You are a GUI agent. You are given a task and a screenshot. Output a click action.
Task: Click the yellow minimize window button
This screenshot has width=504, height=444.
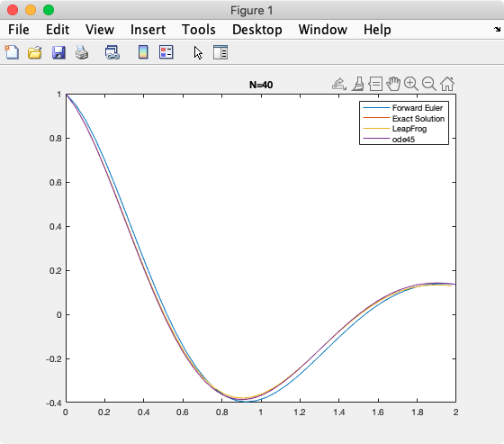tap(31, 10)
